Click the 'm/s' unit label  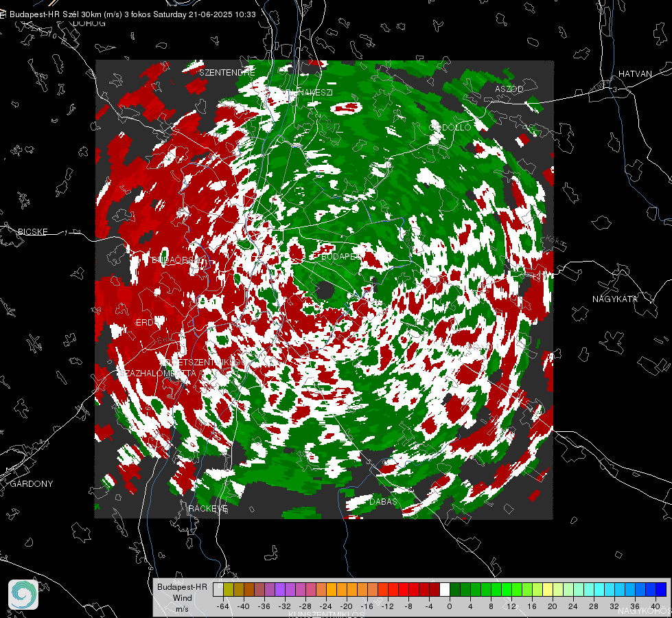pyautogui.click(x=182, y=608)
